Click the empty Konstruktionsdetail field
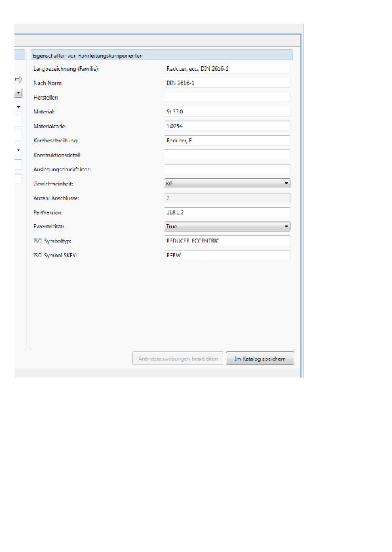Screen dimensions: 392x552 click(227, 155)
